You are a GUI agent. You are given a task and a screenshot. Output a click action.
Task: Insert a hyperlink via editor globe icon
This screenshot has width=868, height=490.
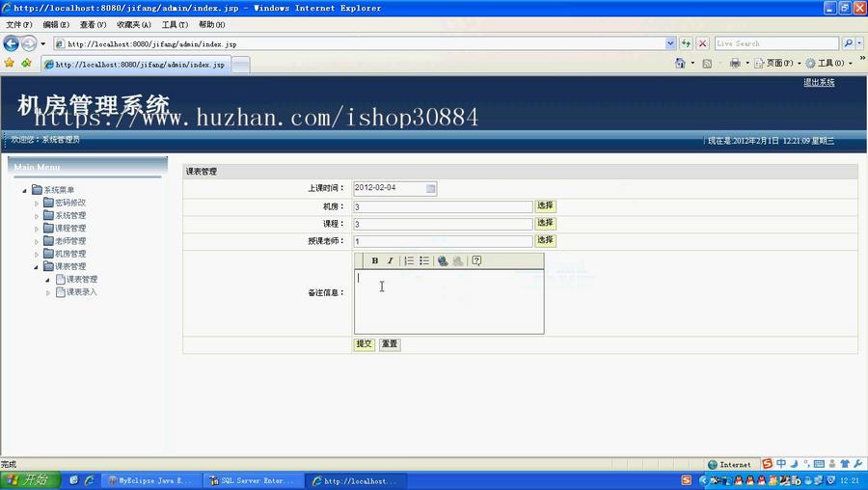443,260
